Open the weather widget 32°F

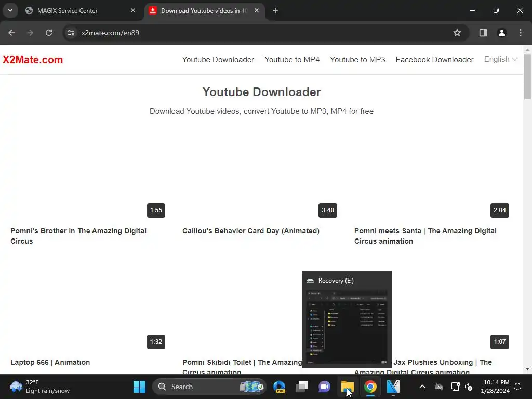point(39,387)
